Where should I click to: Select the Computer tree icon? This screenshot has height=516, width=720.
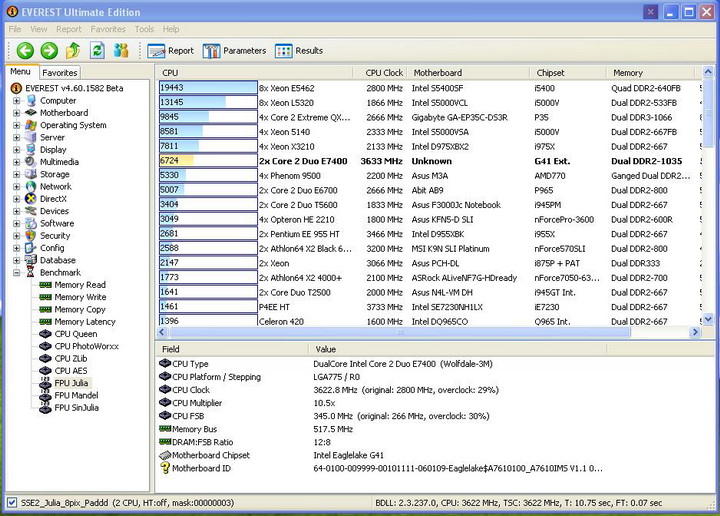(x=31, y=101)
